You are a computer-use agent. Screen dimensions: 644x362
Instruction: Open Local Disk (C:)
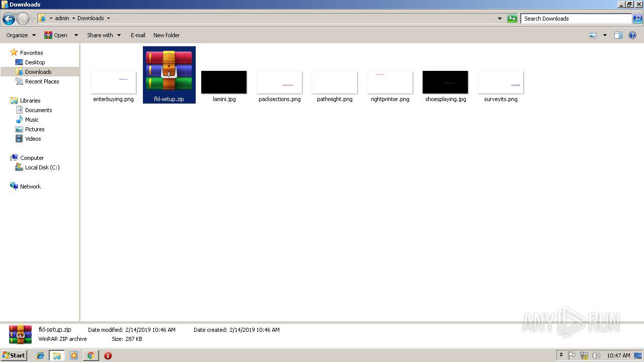click(x=42, y=167)
